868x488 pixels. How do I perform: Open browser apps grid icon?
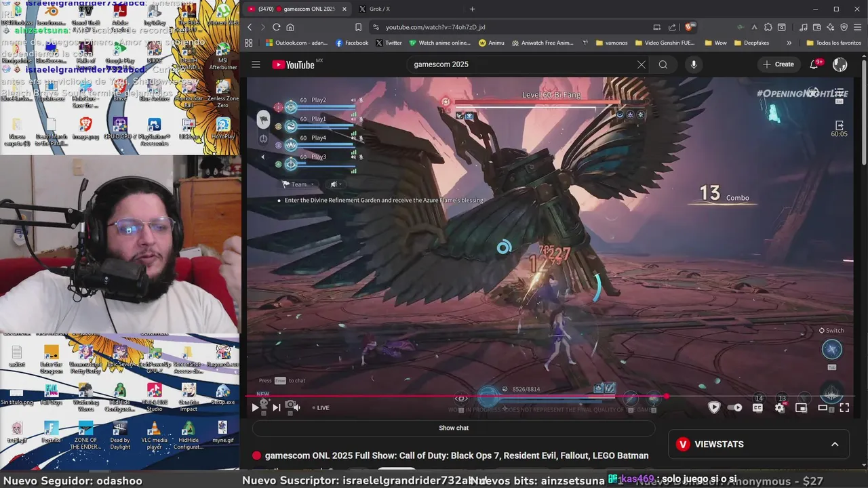tap(249, 43)
